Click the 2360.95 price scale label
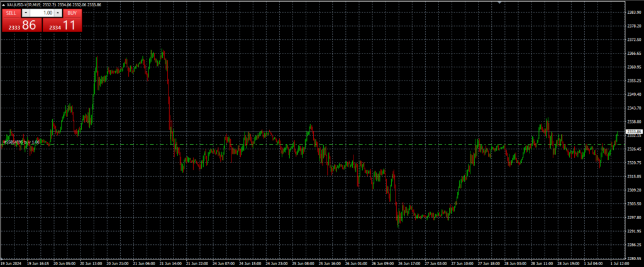Image resolution: width=644 pixels, height=267 pixels. pos(634,67)
